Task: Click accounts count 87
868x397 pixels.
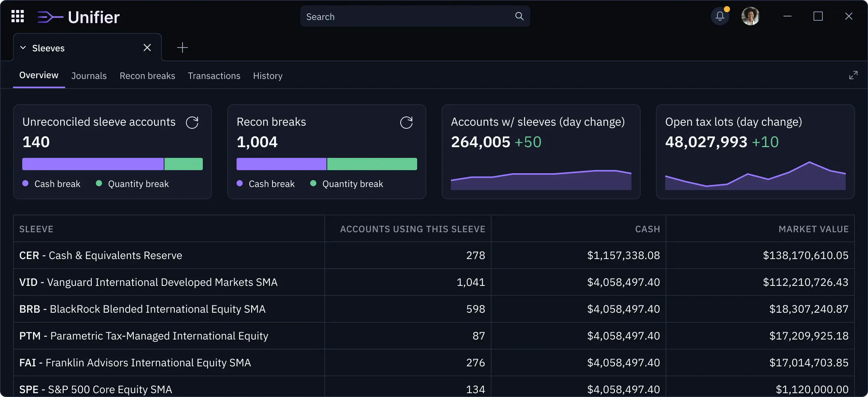Action: tap(479, 336)
